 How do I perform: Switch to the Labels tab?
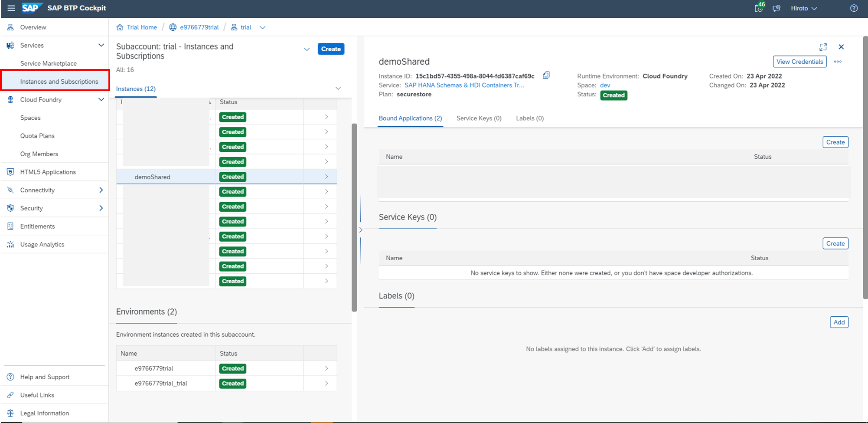tap(529, 118)
